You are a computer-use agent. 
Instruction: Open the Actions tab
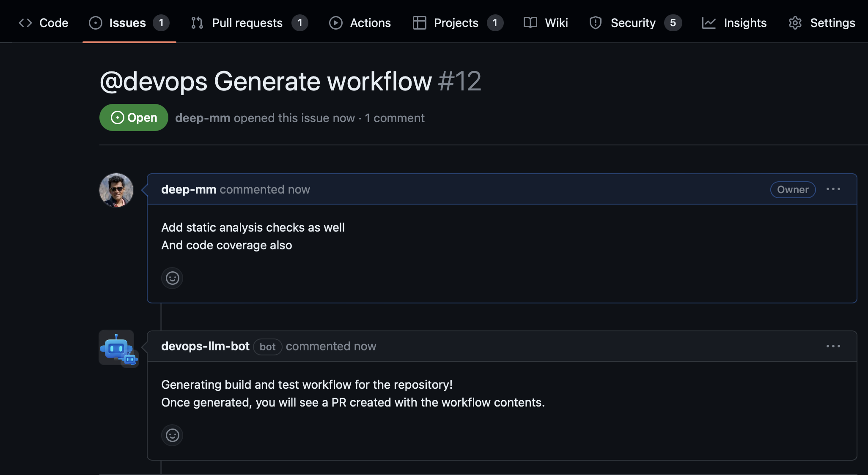point(360,23)
